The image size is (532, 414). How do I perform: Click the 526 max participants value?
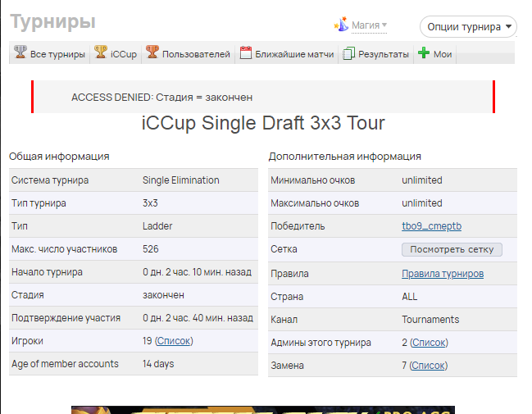click(151, 249)
